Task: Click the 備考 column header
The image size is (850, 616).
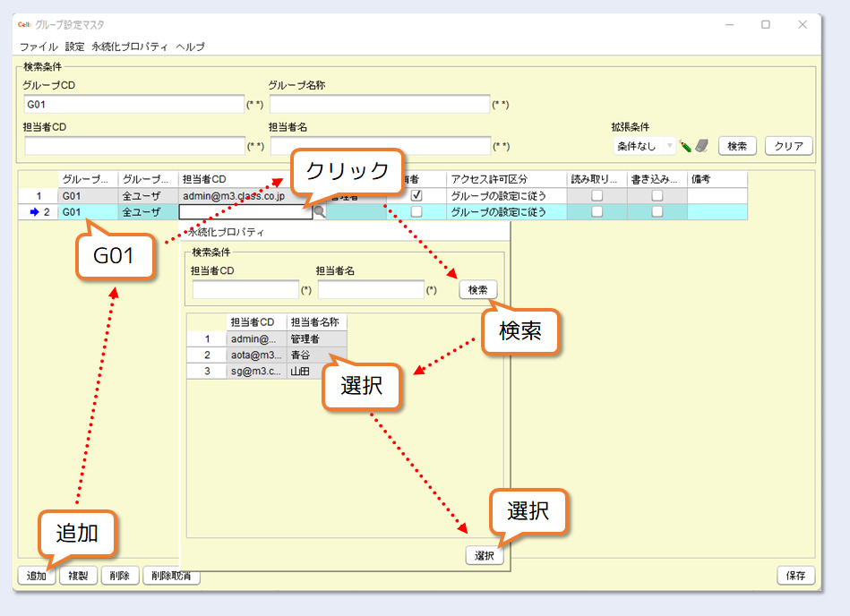Action: pos(717,179)
